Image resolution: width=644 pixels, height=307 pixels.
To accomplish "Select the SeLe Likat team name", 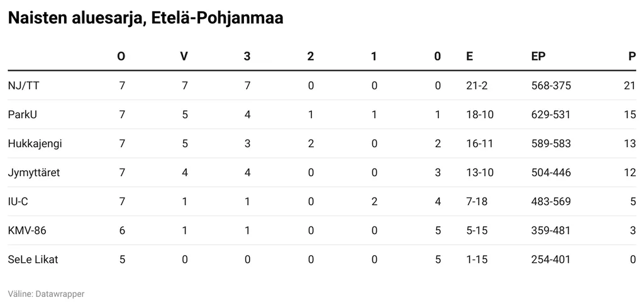I will point(33,259).
